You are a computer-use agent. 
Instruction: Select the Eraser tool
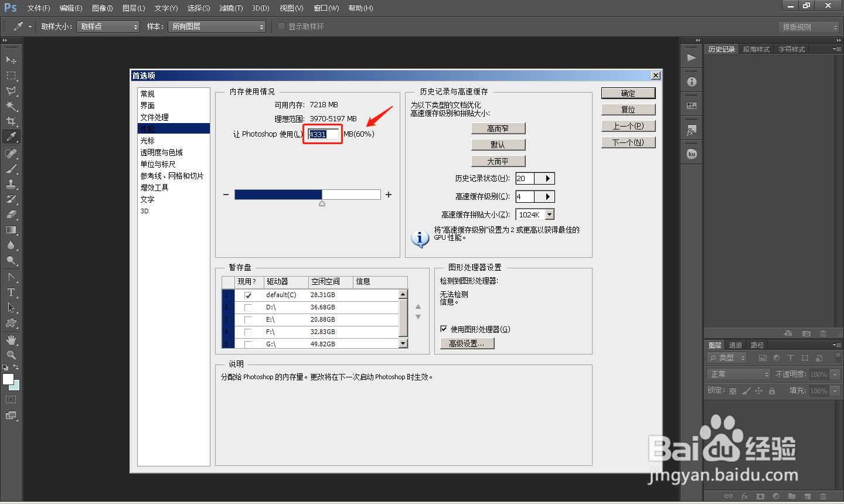tap(11, 214)
